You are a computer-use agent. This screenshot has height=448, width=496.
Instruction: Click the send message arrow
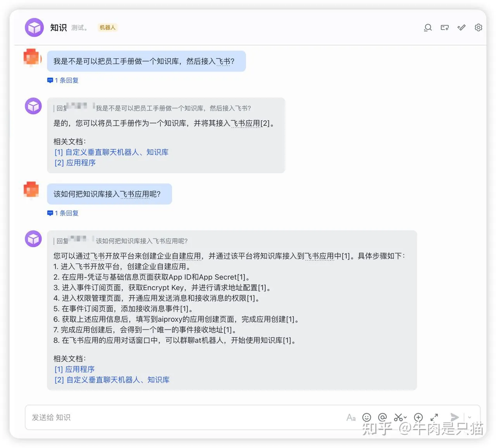tap(455, 417)
